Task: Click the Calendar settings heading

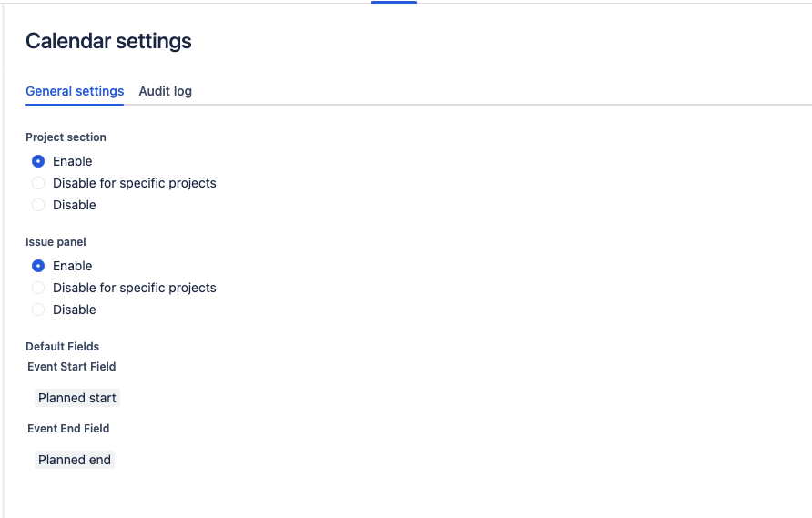Action: pyautogui.click(x=108, y=41)
